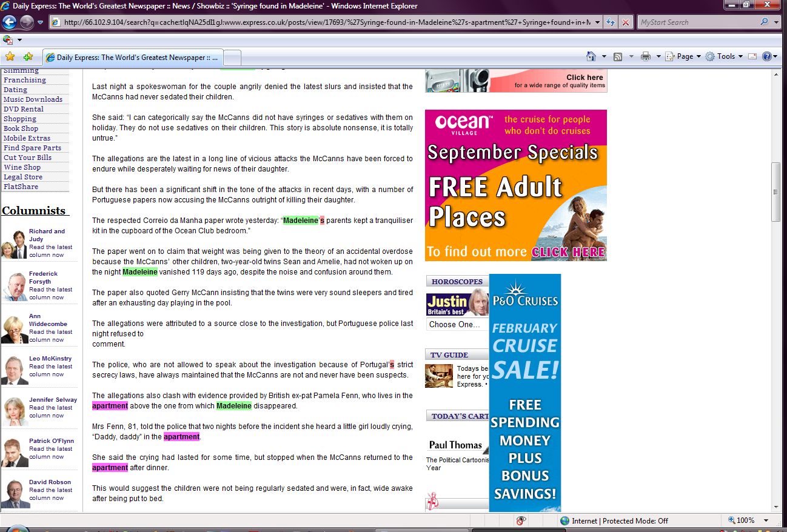Click the Ocean Village cruise advert

(515, 185)
